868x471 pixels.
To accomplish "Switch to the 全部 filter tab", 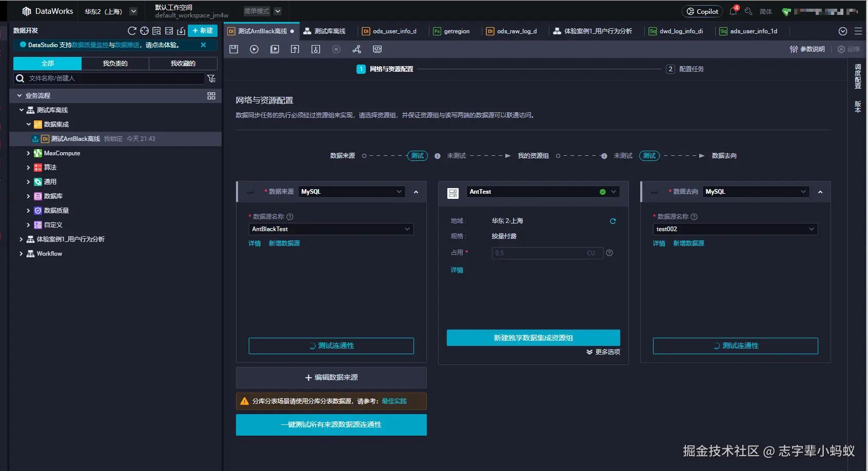I will pyautogui.click(x=47, y=64).
